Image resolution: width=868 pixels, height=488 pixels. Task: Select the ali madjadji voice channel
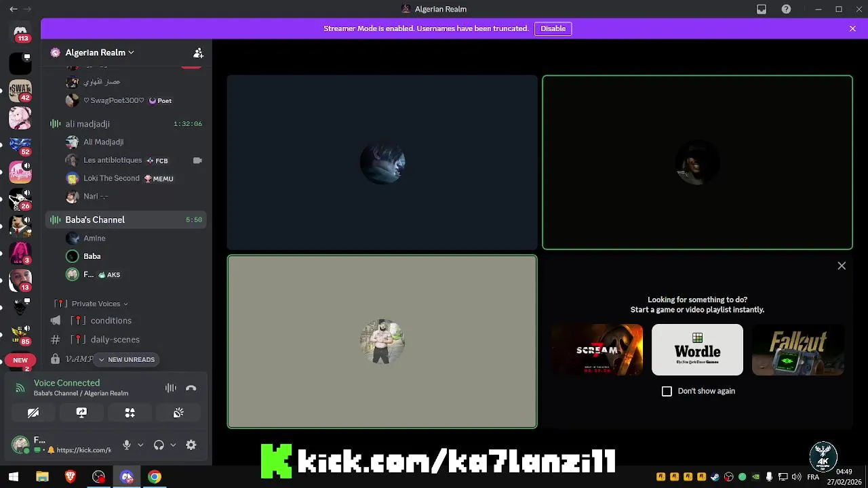(126, 124)
